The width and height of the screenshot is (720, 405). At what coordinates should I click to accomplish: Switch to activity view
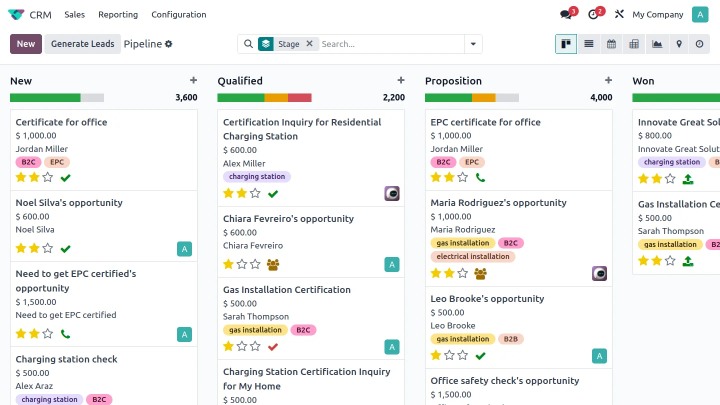coord(701,44)
